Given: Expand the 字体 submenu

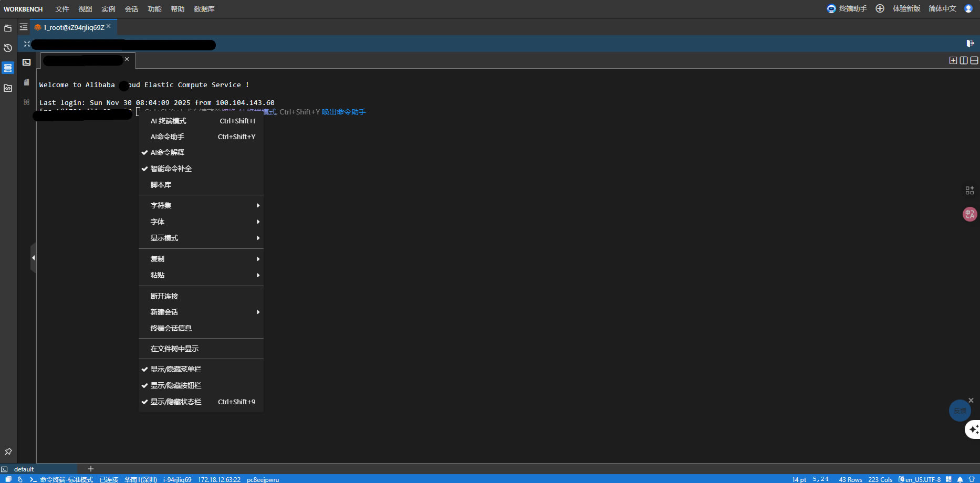Looking at the screenshot, I should pyautogui.click(x=201, y=222).
